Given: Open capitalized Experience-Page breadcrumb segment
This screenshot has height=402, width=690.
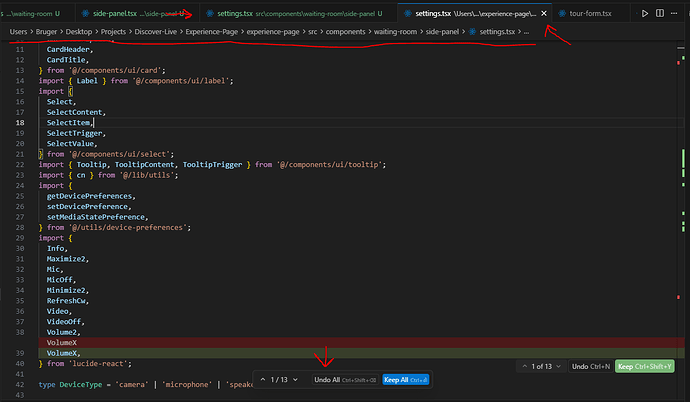Looking at the screenshot, I should (x=212, y=32).
